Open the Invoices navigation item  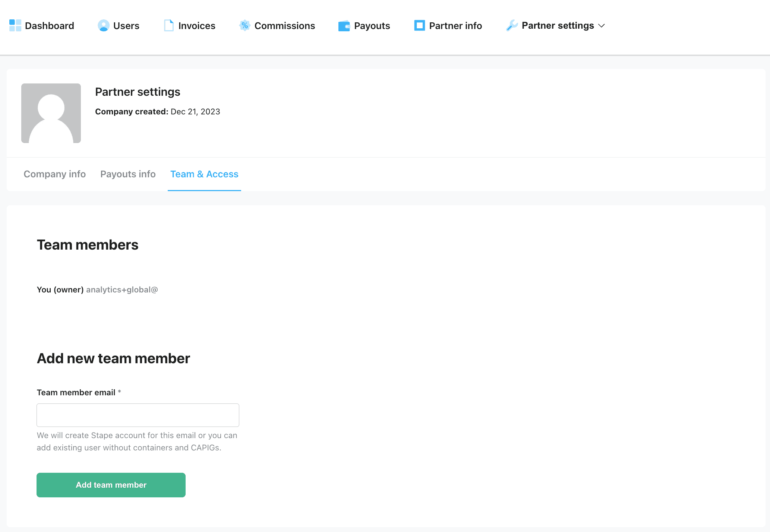(x=190, y=26)
